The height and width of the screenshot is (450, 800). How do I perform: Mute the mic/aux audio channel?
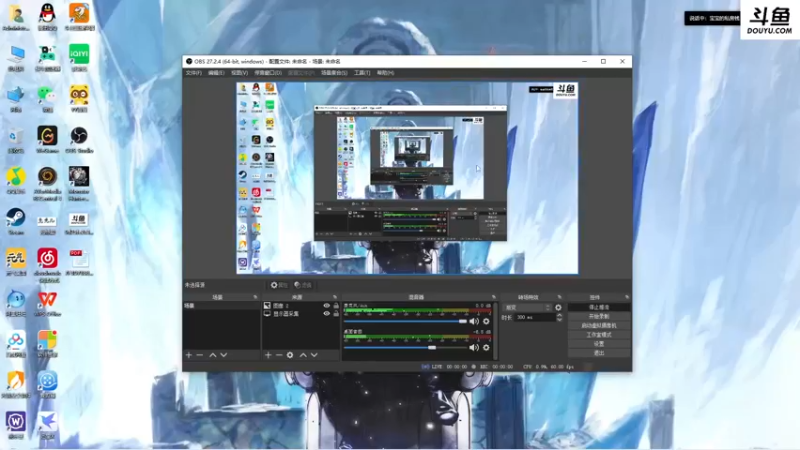click(x=474, y=321)
